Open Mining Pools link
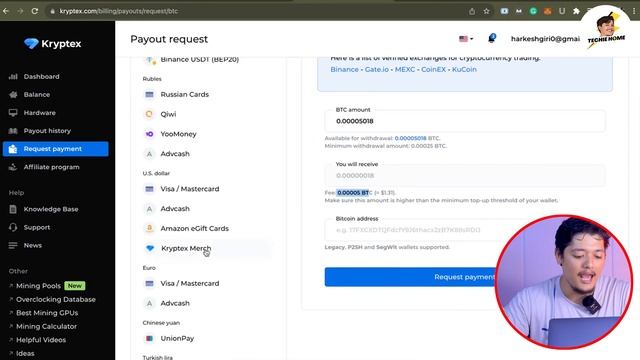Viewport: 640px width, 360px height. (38, 286)
